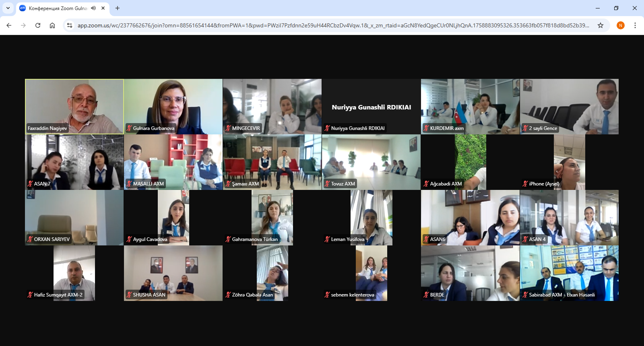Close the Zoom conference tab
This screenshot has height=346, width=644.
[103, 8]
